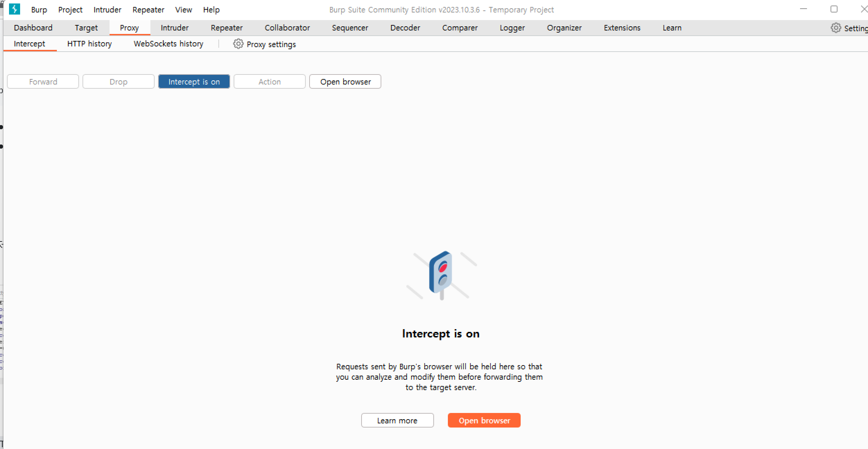Open the Project menu
The height and width of the screenshot is (449, 868).
70,10
